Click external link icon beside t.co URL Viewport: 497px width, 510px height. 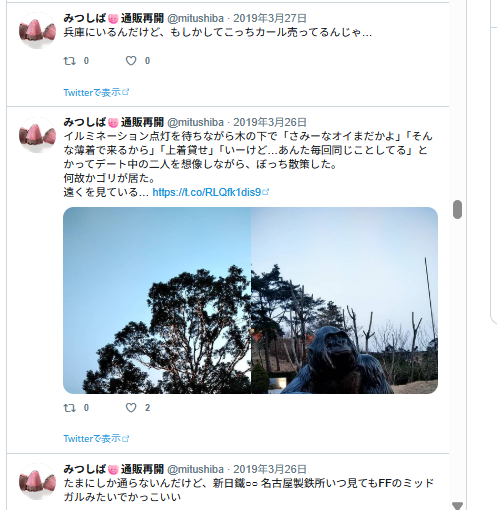click(x=266, y=192)
